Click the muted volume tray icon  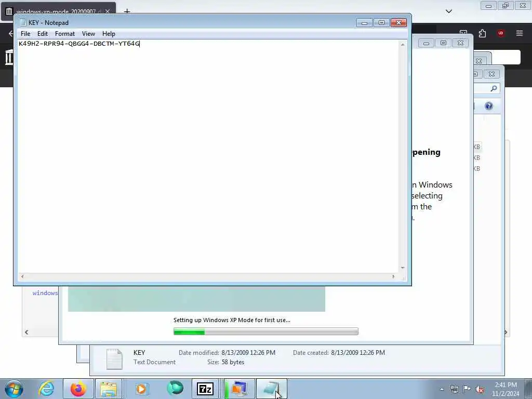[x=480, y=390]
